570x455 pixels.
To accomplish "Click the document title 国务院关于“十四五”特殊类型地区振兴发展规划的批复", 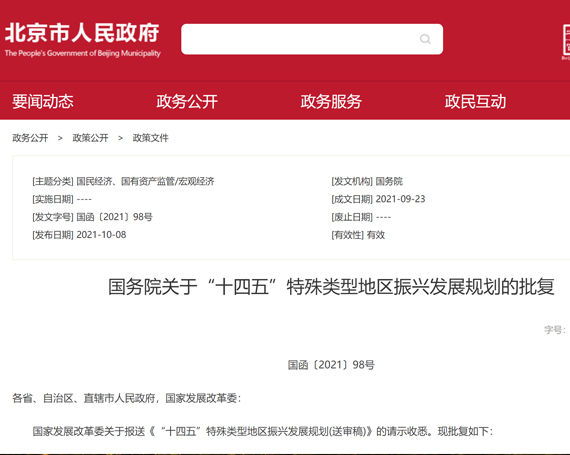I will pos(331,287).
